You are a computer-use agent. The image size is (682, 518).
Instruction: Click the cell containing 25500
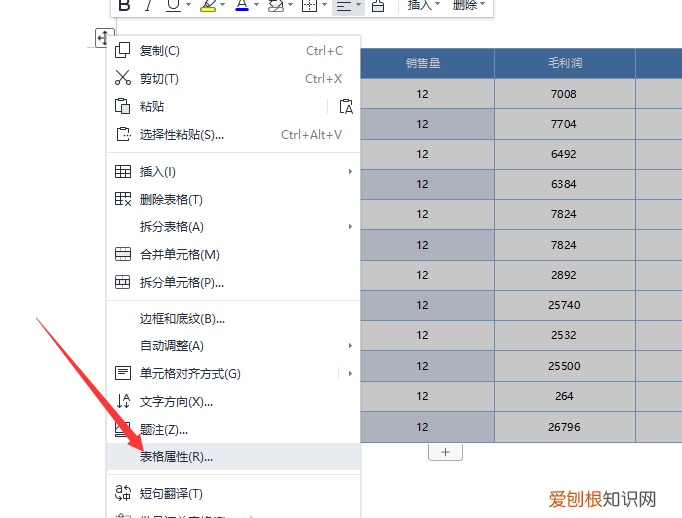coord(565,366)
